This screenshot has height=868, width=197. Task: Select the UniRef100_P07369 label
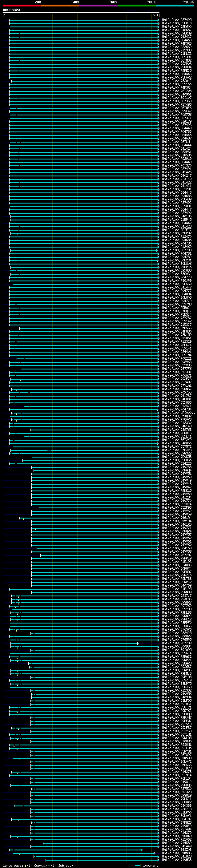tap(177, 101)
